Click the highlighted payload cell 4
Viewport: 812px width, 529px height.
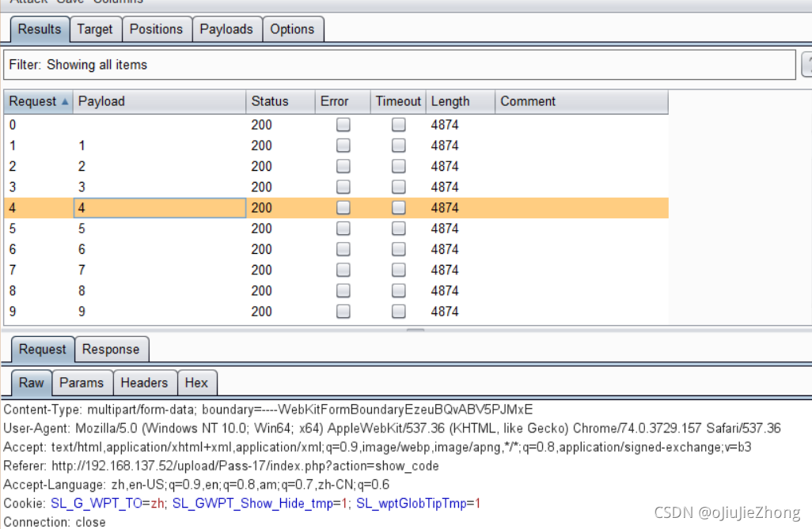pos(160,207)
